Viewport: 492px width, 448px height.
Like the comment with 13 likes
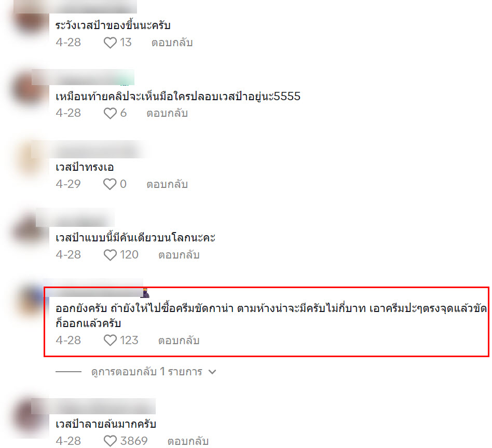pyautogui.click(x=110, y=43)
